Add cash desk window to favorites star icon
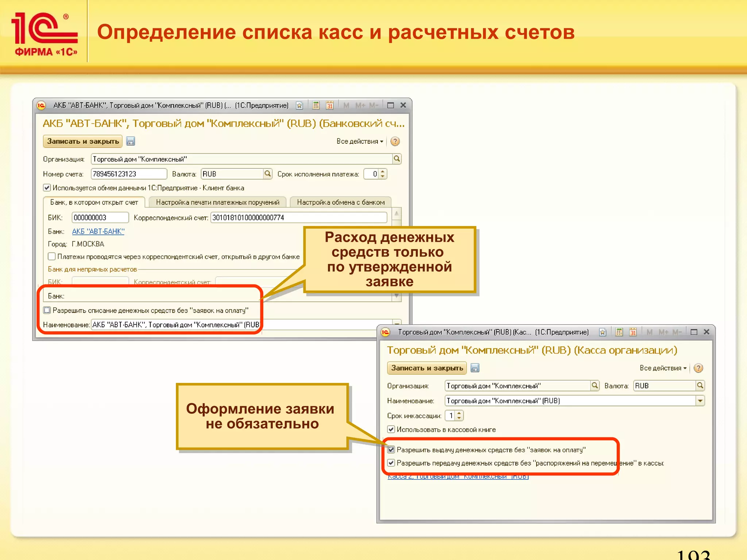747x560 pixels. tap(603, 332)
